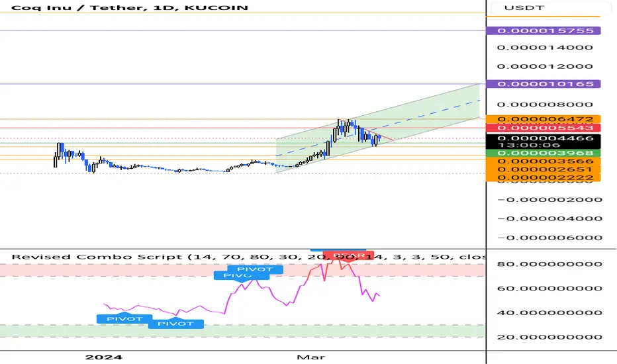Viewport: 617px width, 364px height.
Task: Click the lower left PIVOT label
Action: click(124, 319)
